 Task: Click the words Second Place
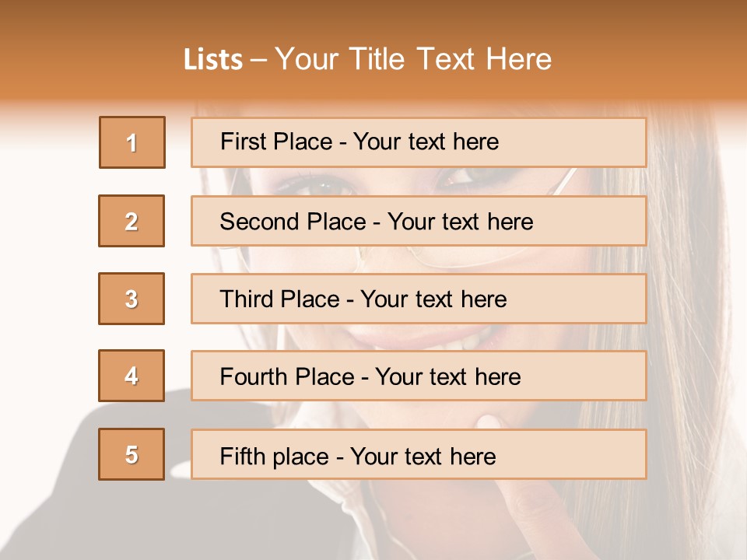click(x=293, y=222)
